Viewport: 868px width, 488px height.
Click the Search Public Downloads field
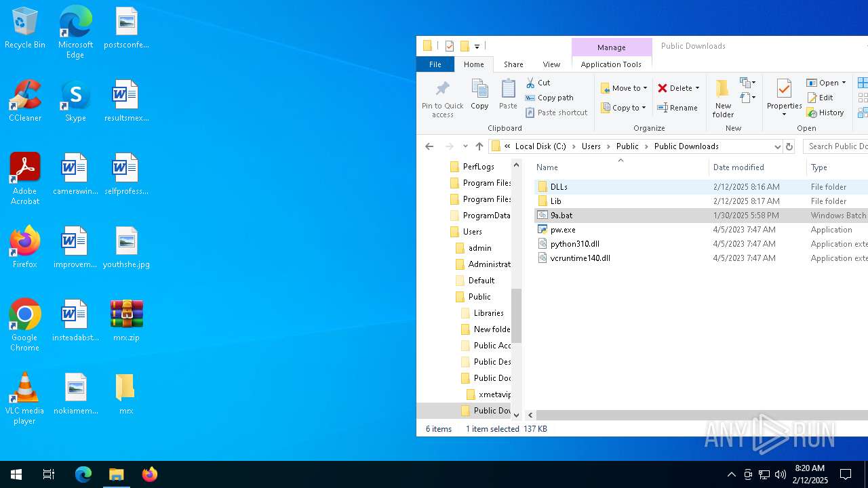click(835, 146)
